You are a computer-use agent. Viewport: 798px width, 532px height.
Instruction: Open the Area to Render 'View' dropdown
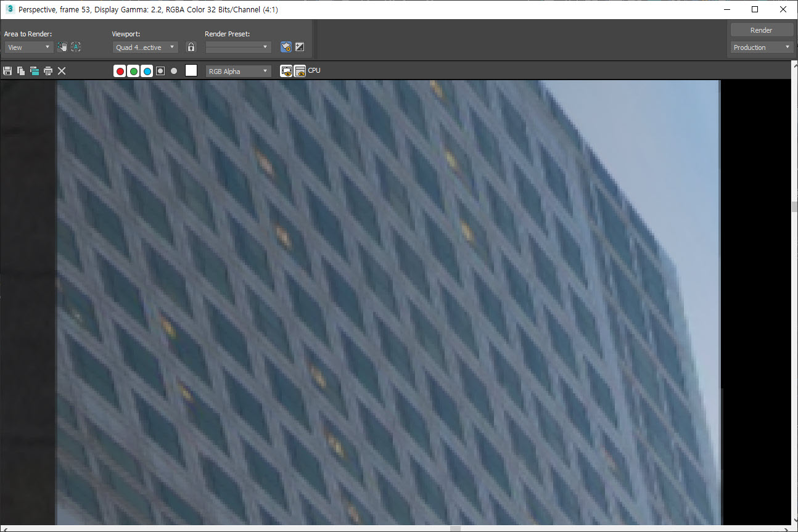29,47
